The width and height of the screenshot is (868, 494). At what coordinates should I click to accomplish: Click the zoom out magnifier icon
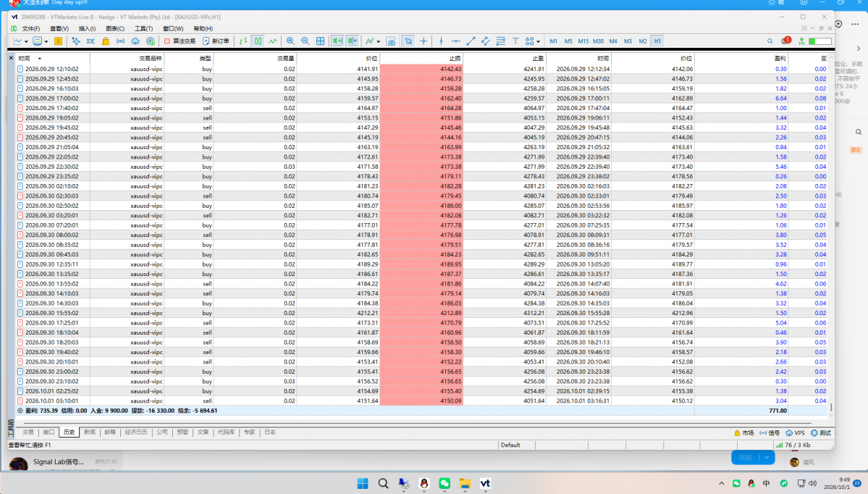[x=305, y=41]
